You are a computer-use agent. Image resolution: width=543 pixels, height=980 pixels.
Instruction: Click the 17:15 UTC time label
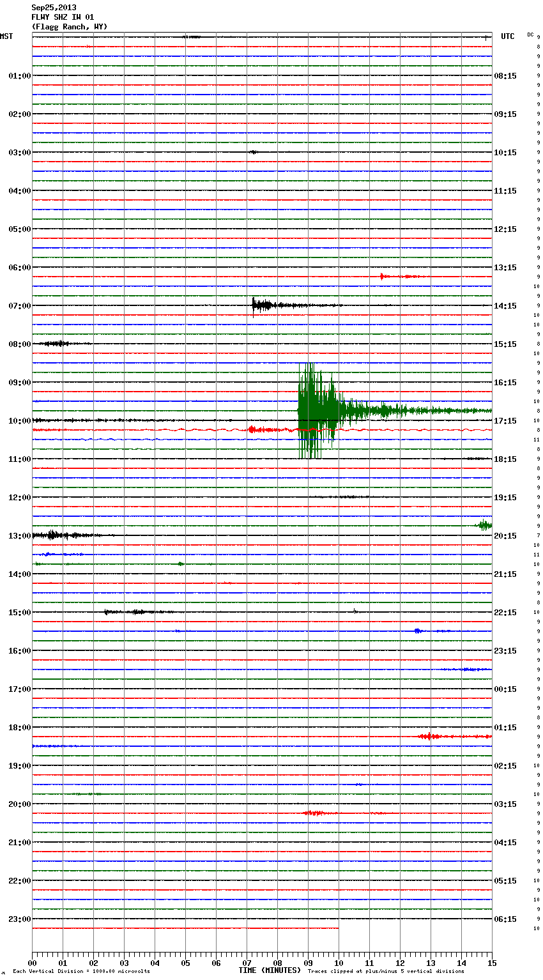(505, 421)
